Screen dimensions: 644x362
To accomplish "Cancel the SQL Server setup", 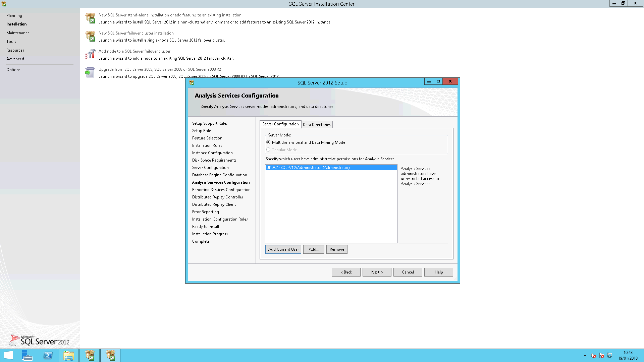I will [x=408, y=272].
